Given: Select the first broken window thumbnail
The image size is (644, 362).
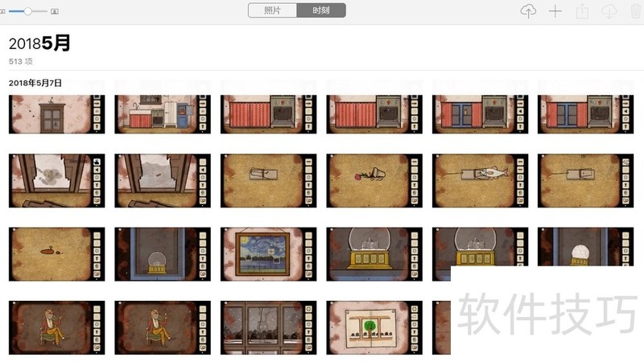Looking at the screenshot, I should [x=55, y=182].
